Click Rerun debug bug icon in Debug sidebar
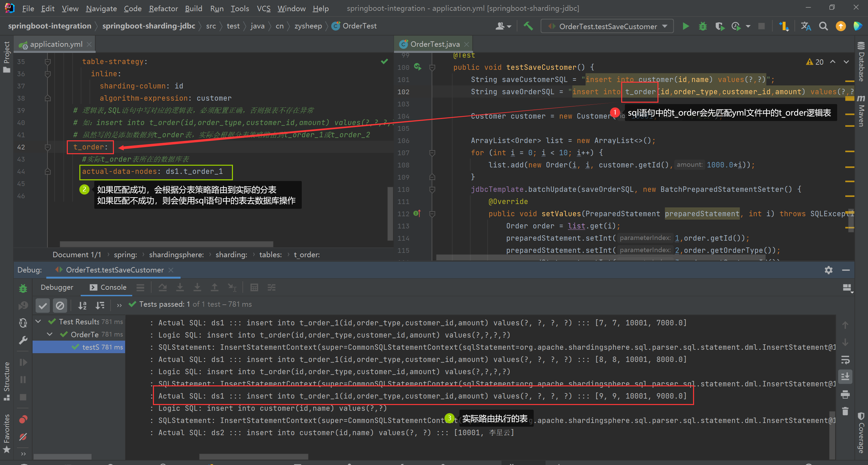Image resolution: width=868 pixels, height=465 pixels. pyautogui.click(x=23, y=288)
